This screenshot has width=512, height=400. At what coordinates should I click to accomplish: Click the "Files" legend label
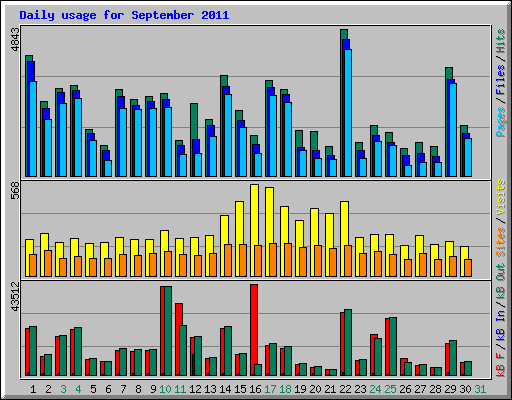501,80
